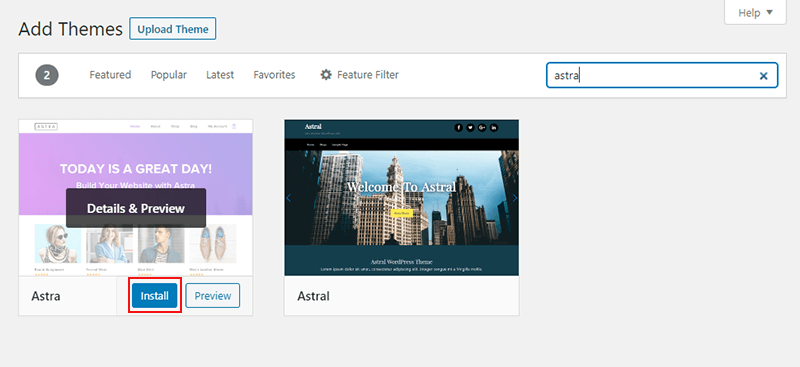
Task: Click the Astra theme name
Action: tap(46, 296)
